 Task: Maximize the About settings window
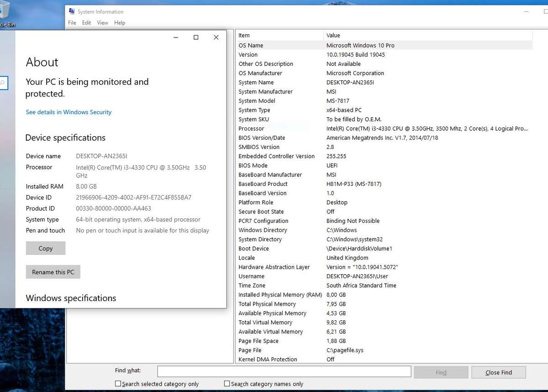point(196,37)
